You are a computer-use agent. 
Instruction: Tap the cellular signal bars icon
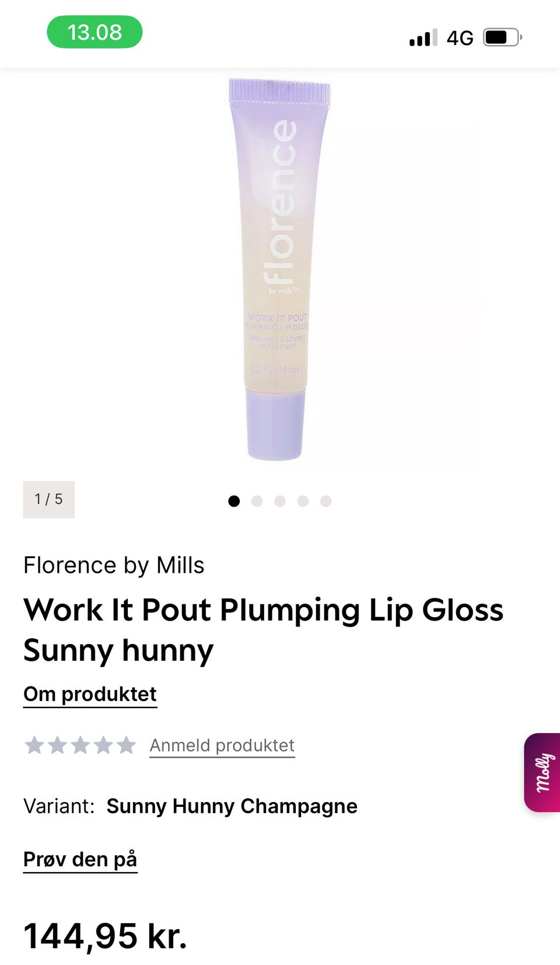point(423,37)
